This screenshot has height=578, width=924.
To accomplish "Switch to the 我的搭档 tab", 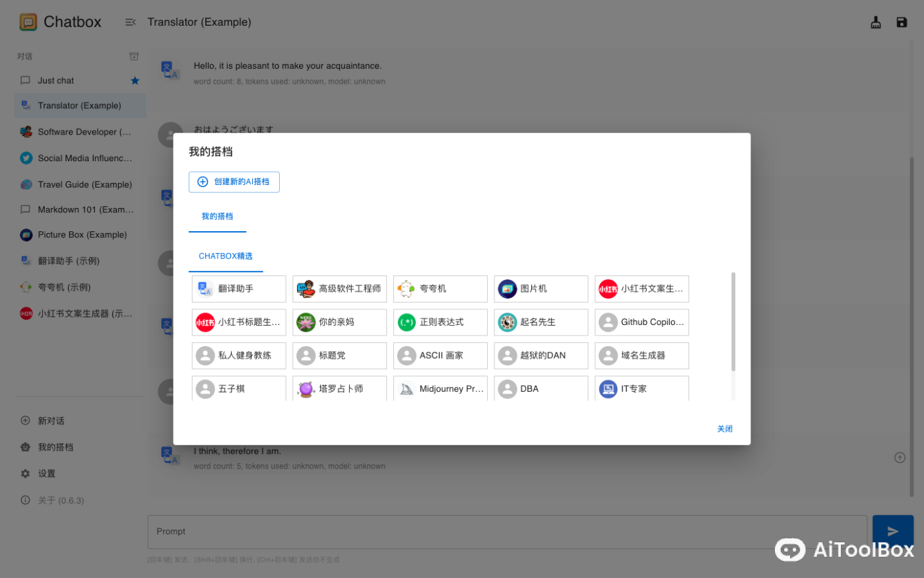I will [217, 216].
